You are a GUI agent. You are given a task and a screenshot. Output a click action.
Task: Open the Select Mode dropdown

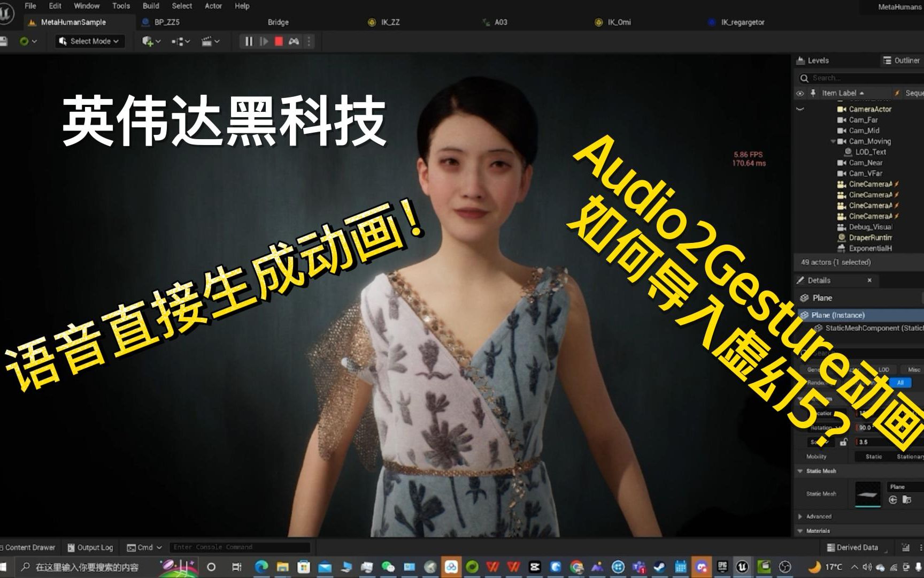[x=90, y=41]
